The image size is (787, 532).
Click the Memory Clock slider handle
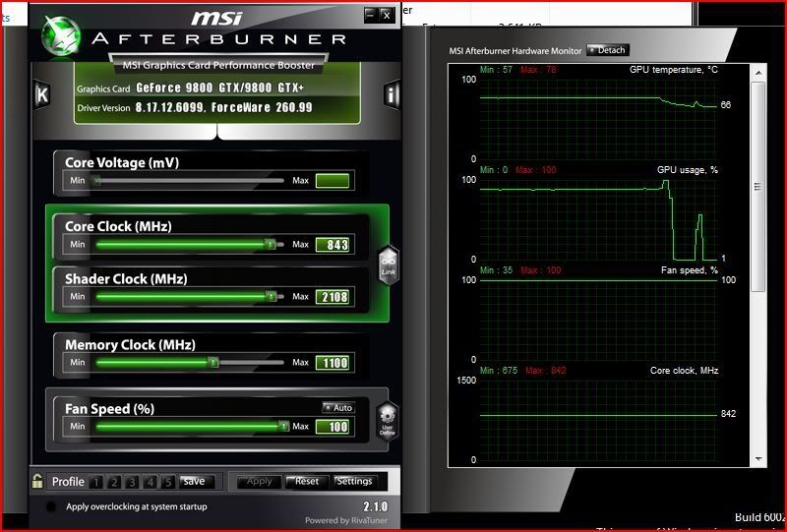point(213,362)
